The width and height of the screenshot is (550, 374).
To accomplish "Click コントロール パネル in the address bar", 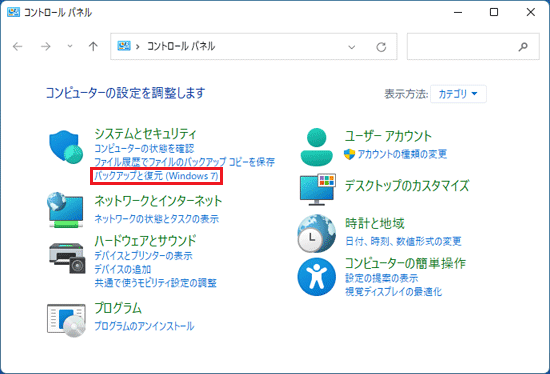I will (x=181, y=46).
